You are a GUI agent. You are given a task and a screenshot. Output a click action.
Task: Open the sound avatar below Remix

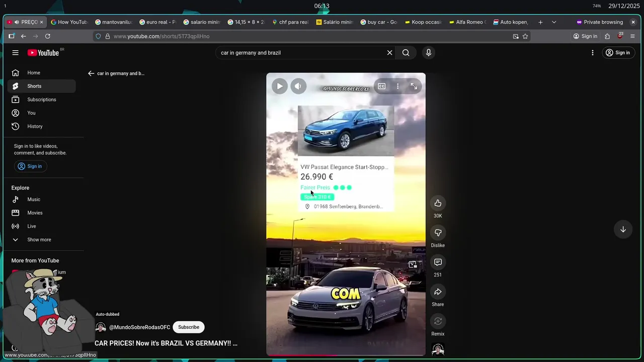(438, 349)
